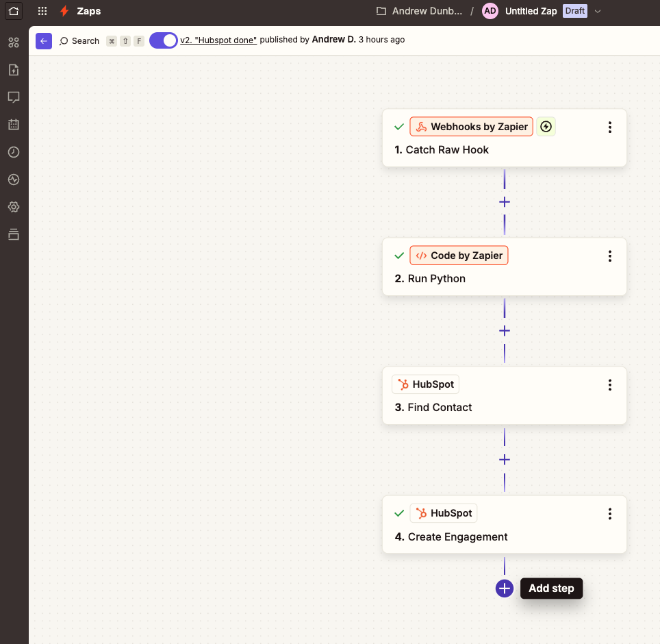The height and width of the screenshot is (644, 660).
Task: Select the Webhooks by Zapier app badge
Action: point(471,126)
